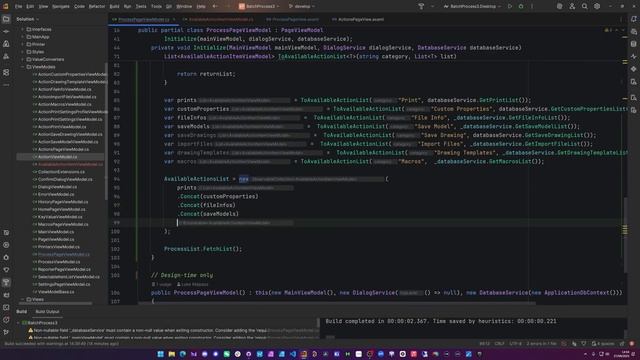The height and width of the screenshot is (360, 640).
Task: Collapse the BatchProcess2 build result node
Action: [x=18, y=322]
